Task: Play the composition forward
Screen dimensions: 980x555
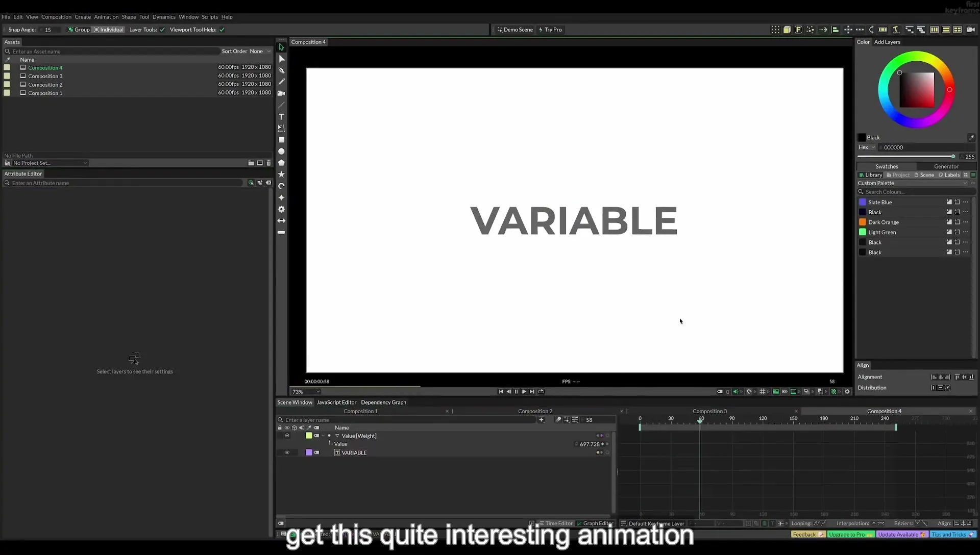Action: pos(524,392)
